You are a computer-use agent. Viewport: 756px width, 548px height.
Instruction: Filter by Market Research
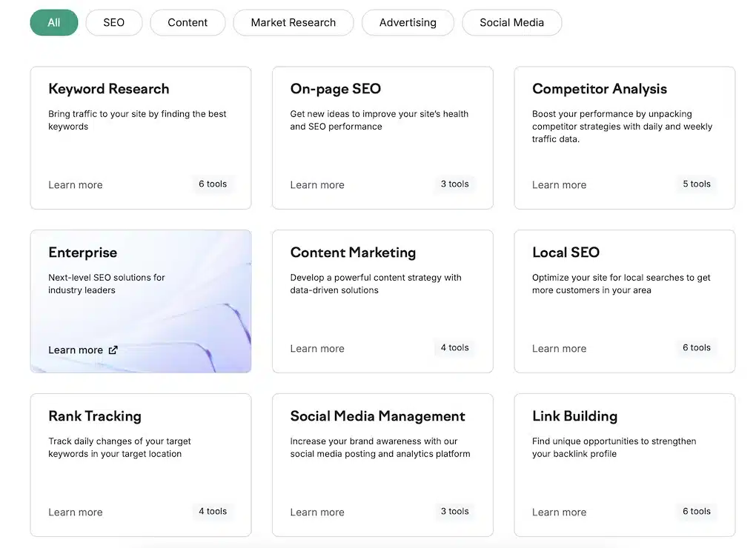point(293,22)
